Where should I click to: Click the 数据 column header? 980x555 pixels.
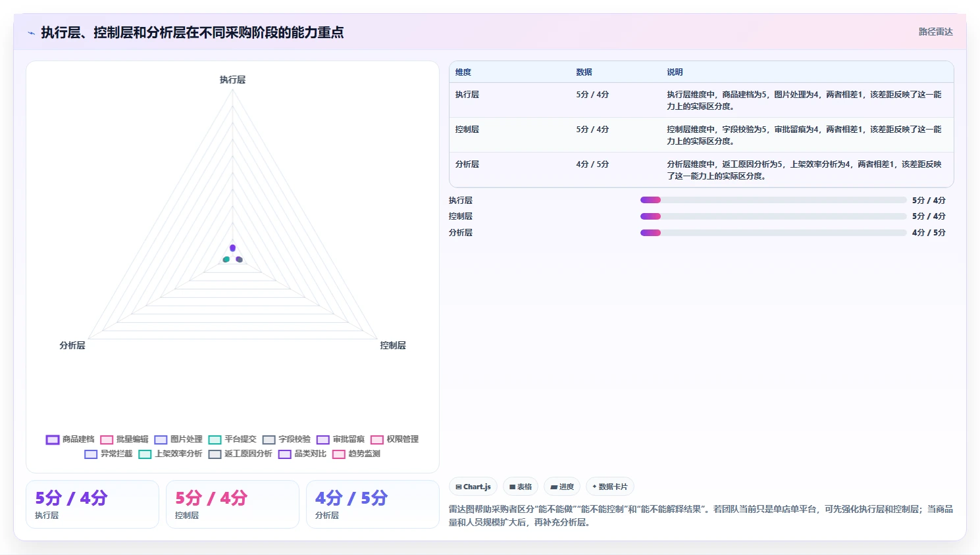coord(584,72)
